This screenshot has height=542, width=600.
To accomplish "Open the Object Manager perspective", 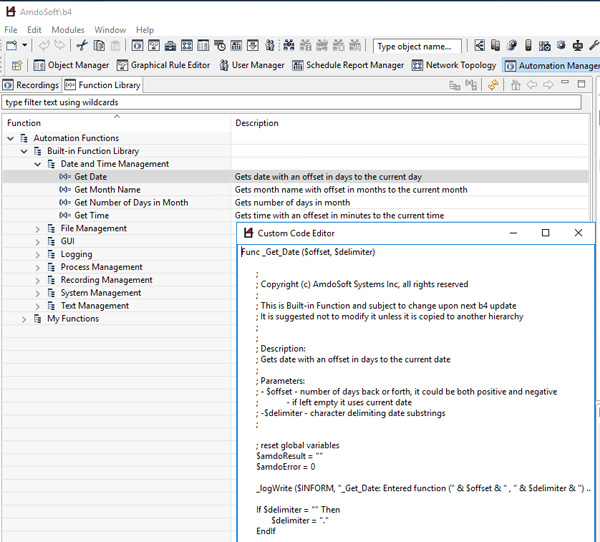I will click(71, 65).
